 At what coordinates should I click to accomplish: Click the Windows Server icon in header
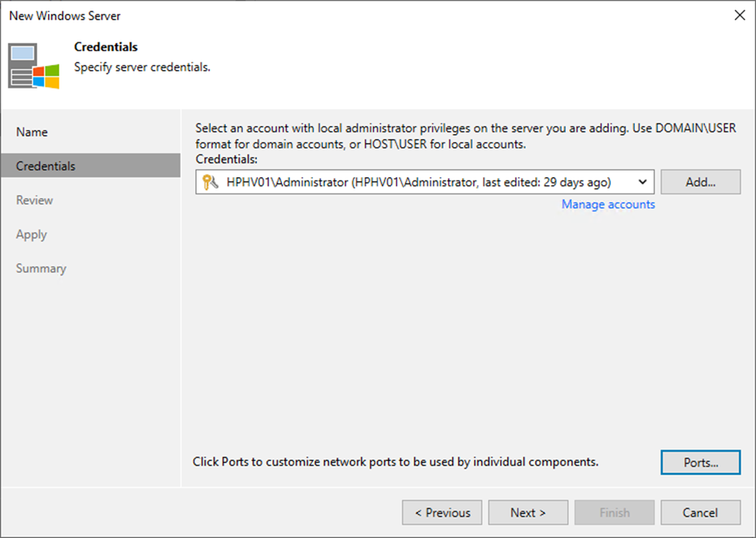point(34,66)
